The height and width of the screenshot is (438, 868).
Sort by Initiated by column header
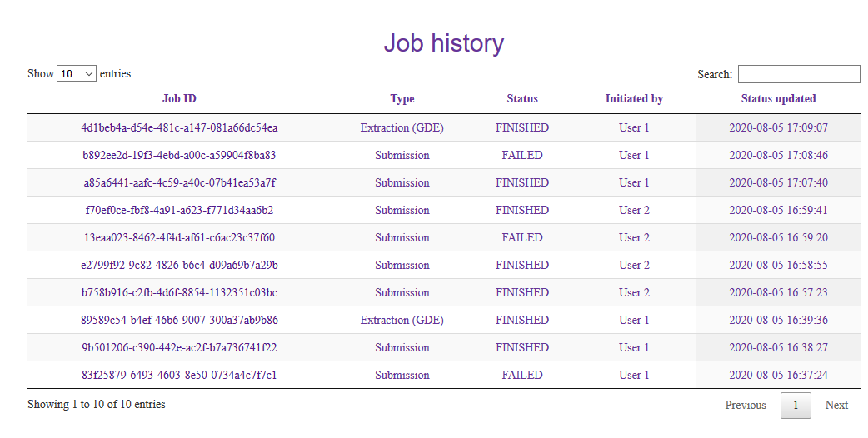point(634,98)
